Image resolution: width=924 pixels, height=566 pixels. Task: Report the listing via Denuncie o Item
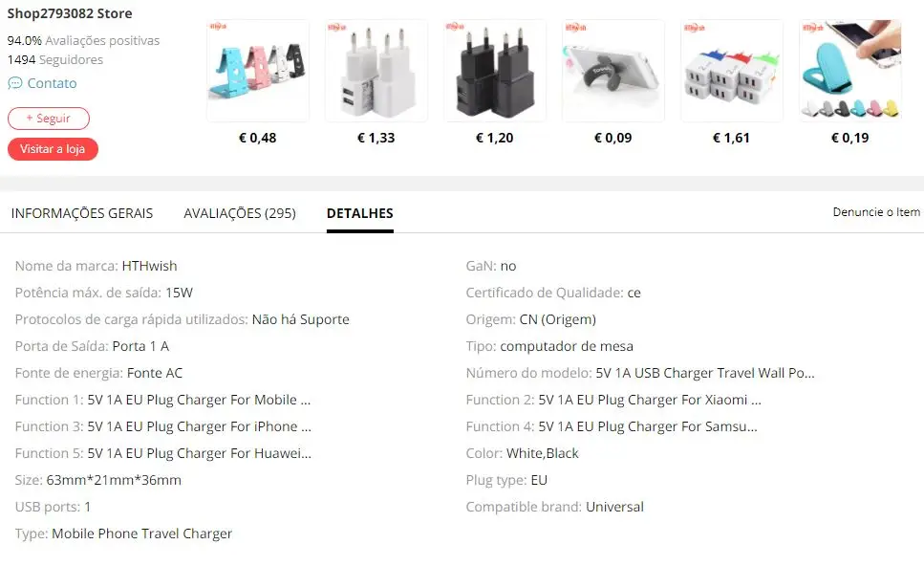876,212
